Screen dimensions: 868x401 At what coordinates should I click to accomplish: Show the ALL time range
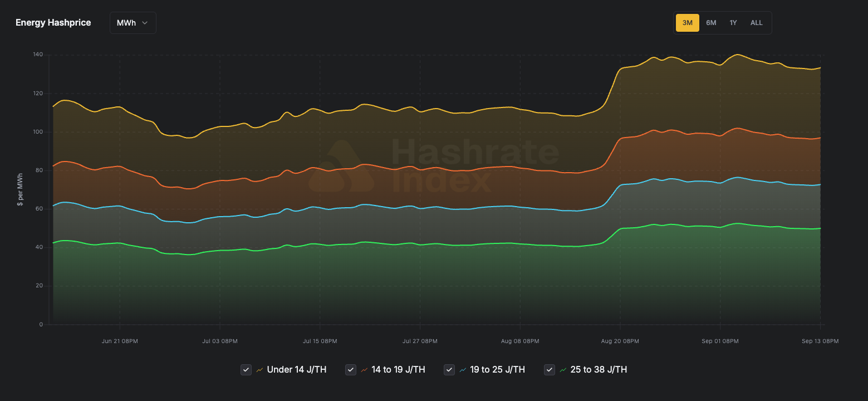[x=756, y=23]
